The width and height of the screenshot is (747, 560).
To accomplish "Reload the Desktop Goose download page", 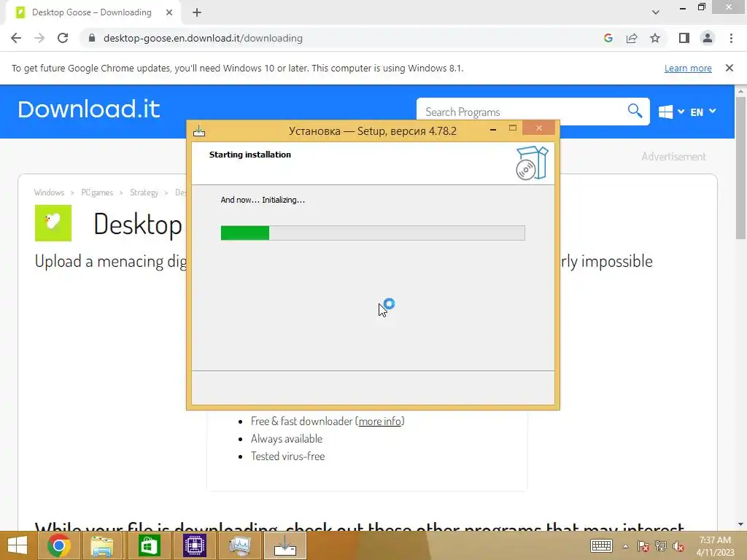I will 63,38.
